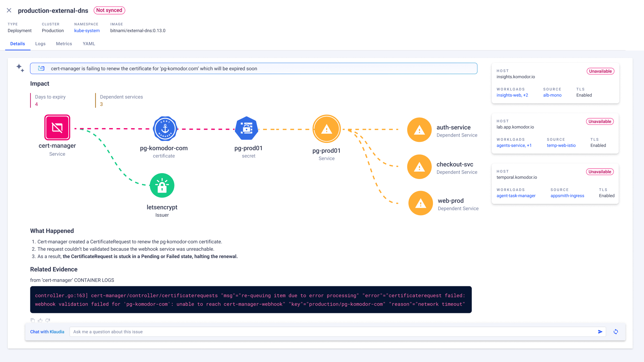The width and height of the screenshot is (644, 362).
Task: Click the pg-prod01 secret icon
Action: 246,129
